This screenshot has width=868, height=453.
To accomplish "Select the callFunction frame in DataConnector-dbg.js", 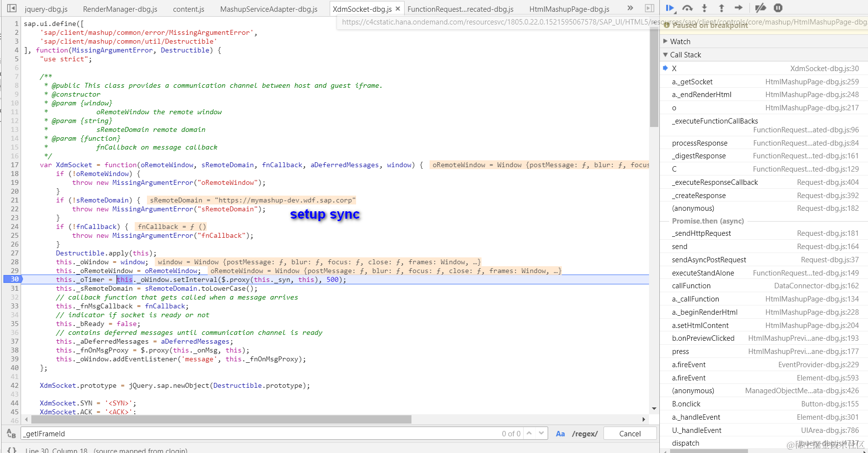I will (764, 286).
